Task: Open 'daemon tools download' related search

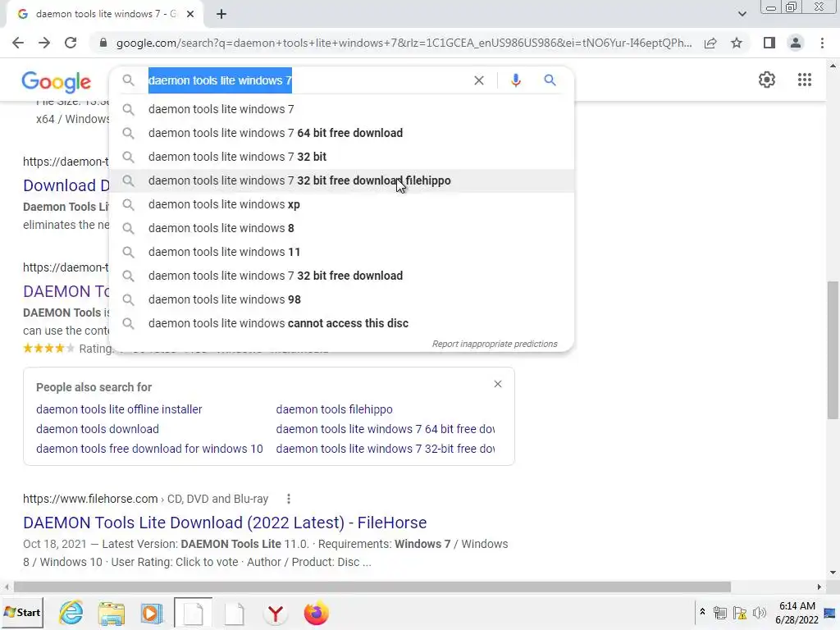Action: pyautogui.click(x=98, y=429)
